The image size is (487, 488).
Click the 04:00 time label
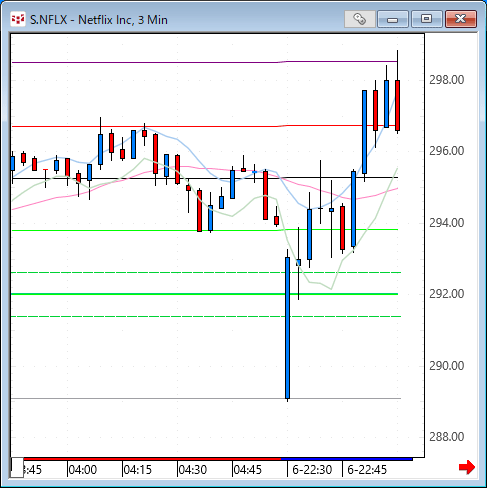coord(83,470)
